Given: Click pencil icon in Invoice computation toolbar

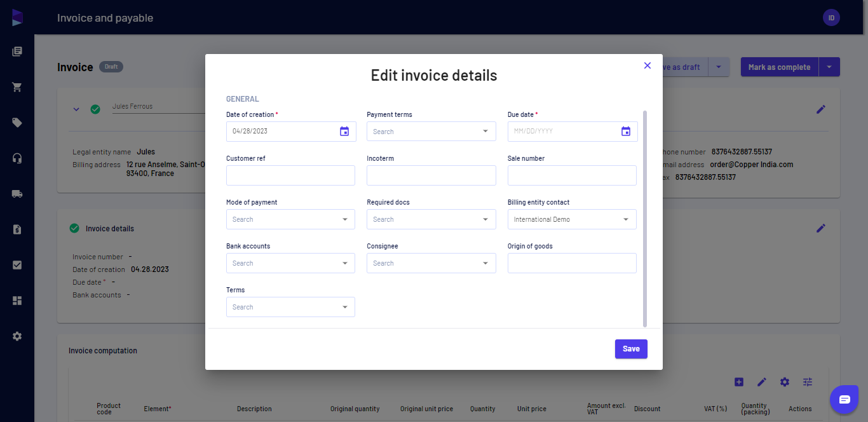Looking at the screenshot, I should point(762,382).
